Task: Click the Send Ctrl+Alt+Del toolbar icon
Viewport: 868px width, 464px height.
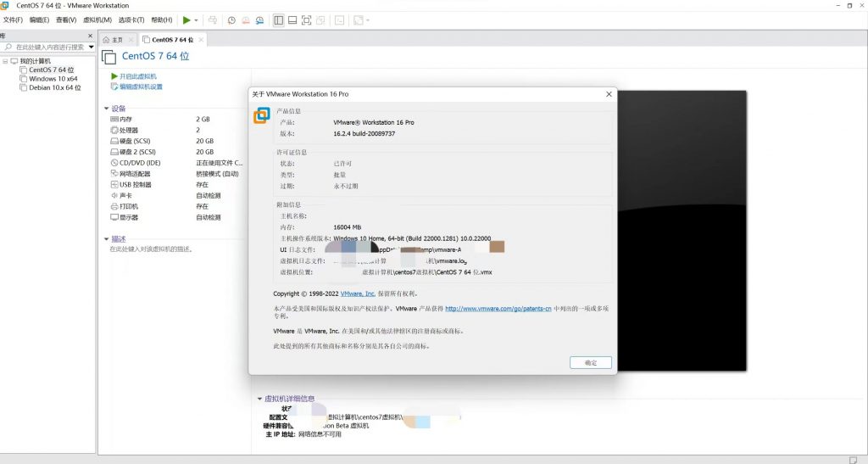Action: pos(213,20)
